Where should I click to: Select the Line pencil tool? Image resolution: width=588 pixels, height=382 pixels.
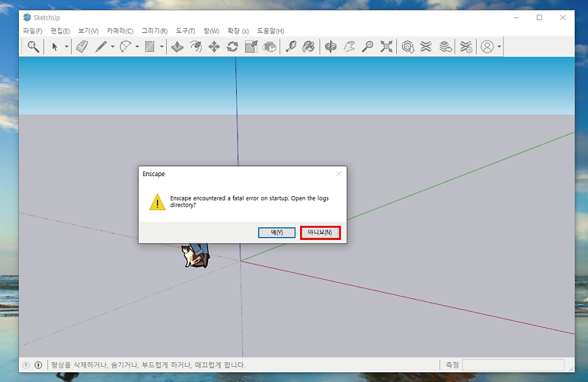click(101, 46)
